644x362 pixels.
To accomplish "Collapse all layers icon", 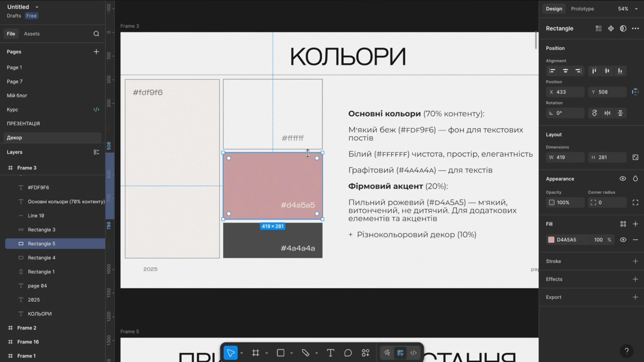I will [96, 152].
